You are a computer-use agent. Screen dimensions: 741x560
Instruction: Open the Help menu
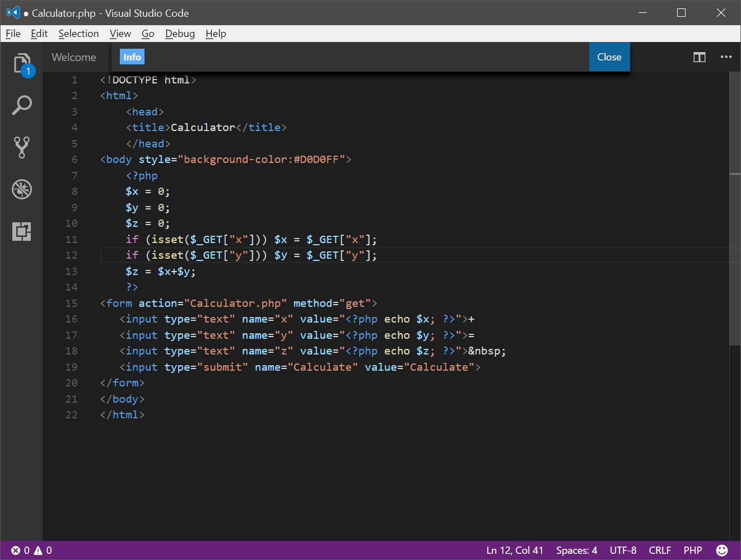point(216,34)
